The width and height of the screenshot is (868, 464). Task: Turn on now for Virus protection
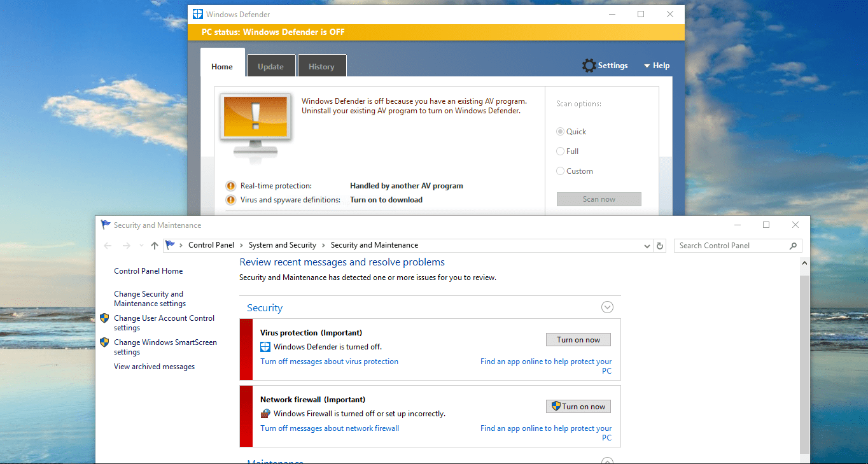point(578,340)
